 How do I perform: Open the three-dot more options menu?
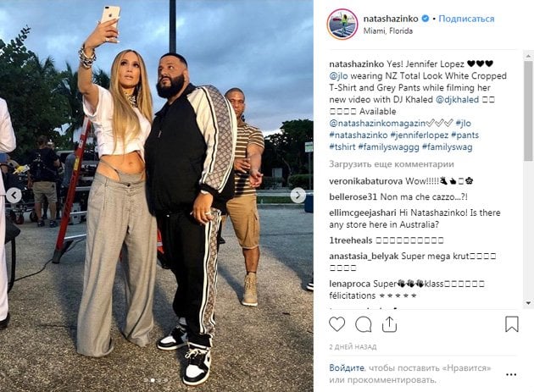point(511,375)
